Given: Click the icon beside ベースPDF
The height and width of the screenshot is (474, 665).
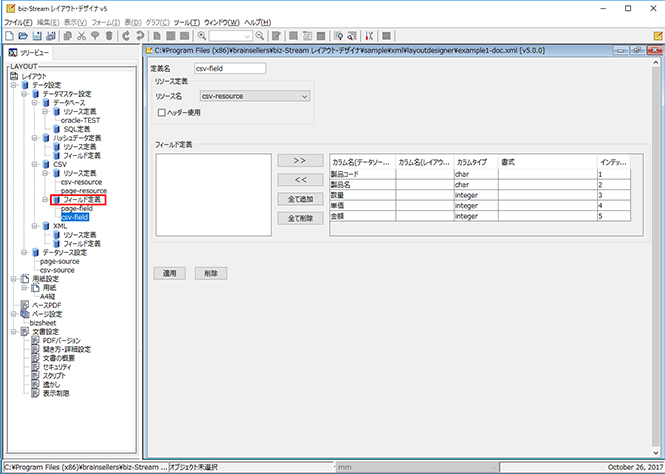Looking at the screenshot, I should coord(25,305).
